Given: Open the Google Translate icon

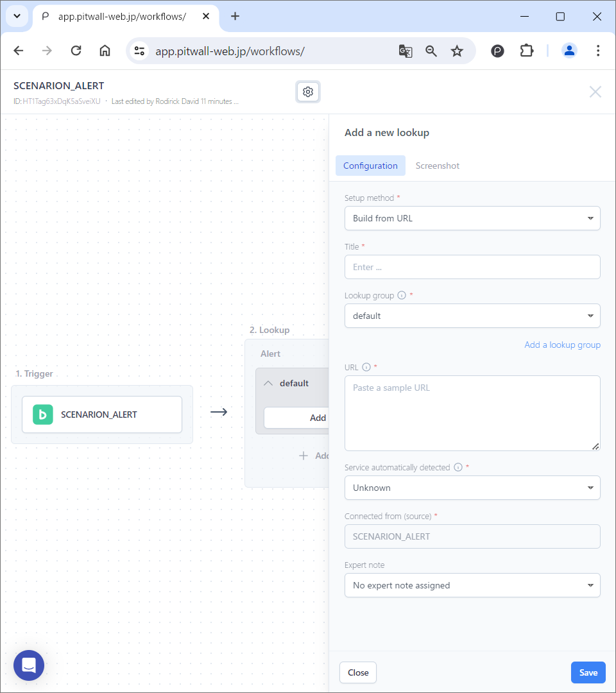Looking at the screenshot, I should coord(406,51).
